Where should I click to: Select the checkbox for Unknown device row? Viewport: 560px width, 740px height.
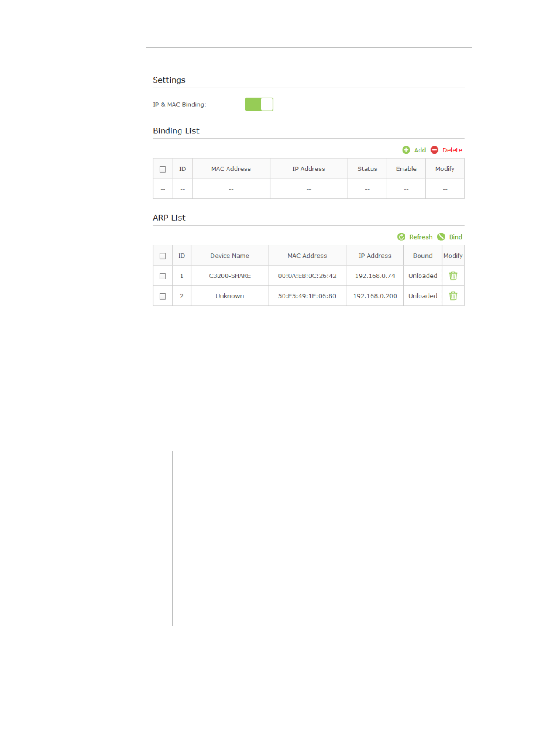point(163,296)
